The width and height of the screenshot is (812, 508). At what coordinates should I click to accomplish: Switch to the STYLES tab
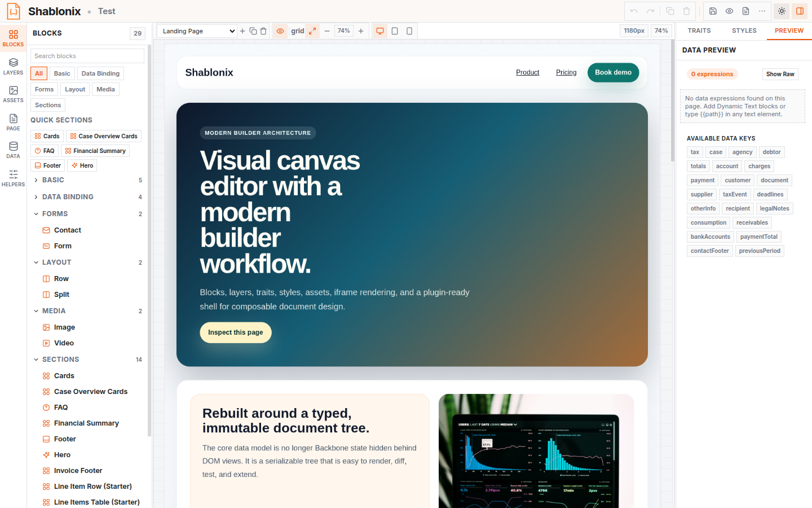pyautogui.click(x=744, y=30)
